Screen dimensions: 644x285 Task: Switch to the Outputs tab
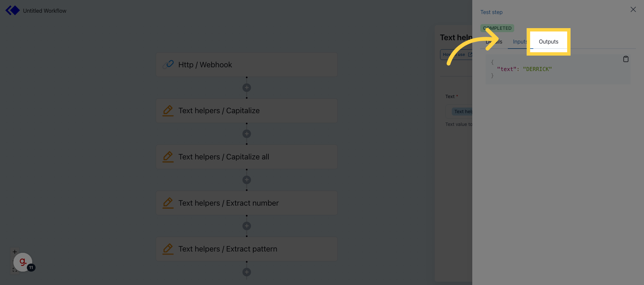click(548, 42)
